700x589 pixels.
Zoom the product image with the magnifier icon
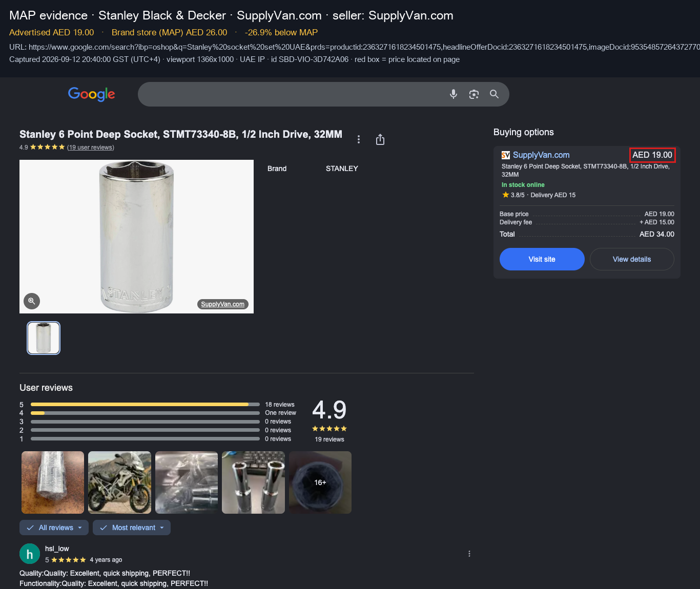(x=32, y=301)
